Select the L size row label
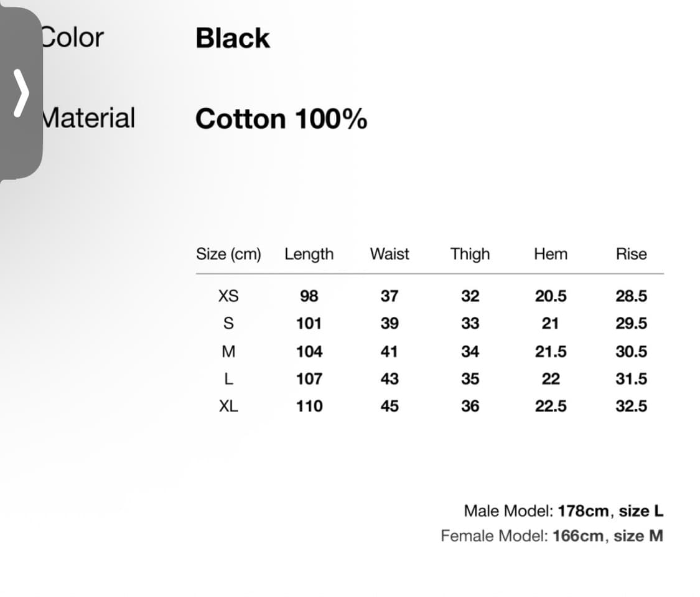The width and height of the screenshot is (700, 597). point(228,378)
